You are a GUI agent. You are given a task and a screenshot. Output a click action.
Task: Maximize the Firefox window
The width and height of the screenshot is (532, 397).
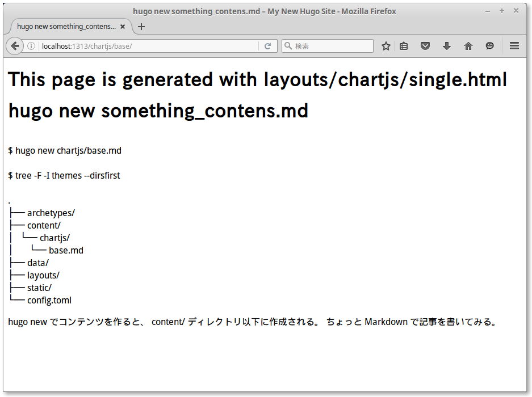pyautogui.click(x=502, y=11)
